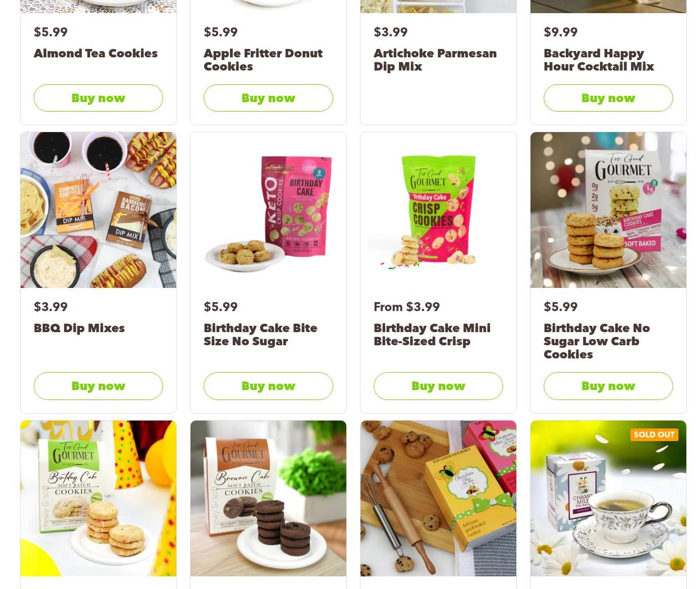View the green Birthday Cake Crisp Cookies image
Viewport: 700px width, 589px height.
pyautogui.click(x=438, y=210)
